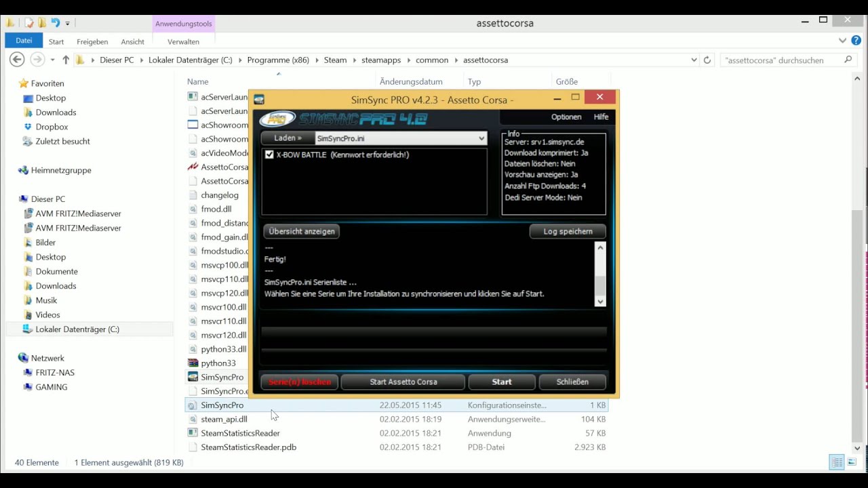Select Videos in navigation pane

click(x=47, y=314)
